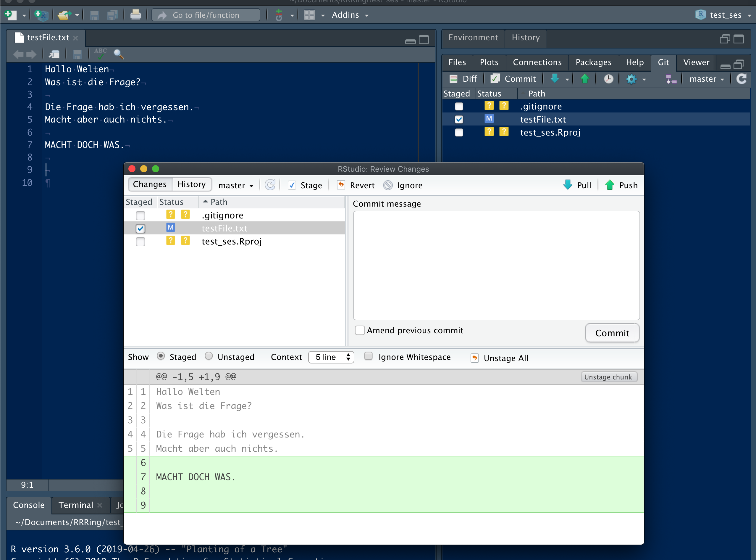Click the workspace panes grid icon
The image size is (756, 560).
pos(310,15)
